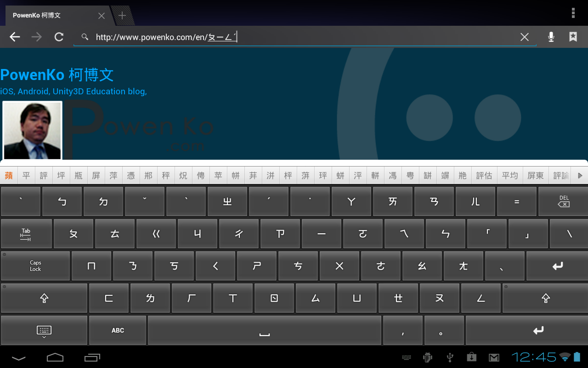The width and height of the screenshot is (588, 368).
Task: Select the PowenKo 柯博文 tab
Action: 57,16
